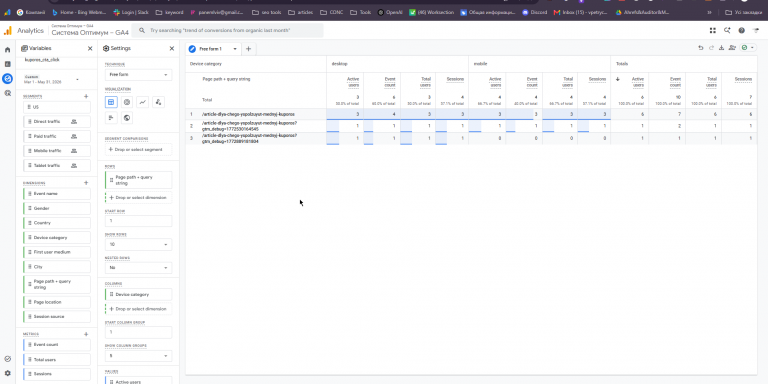Select the City dimension
Image resolution: width=768 pixels, height=384 pixels.
pos(57,267)
